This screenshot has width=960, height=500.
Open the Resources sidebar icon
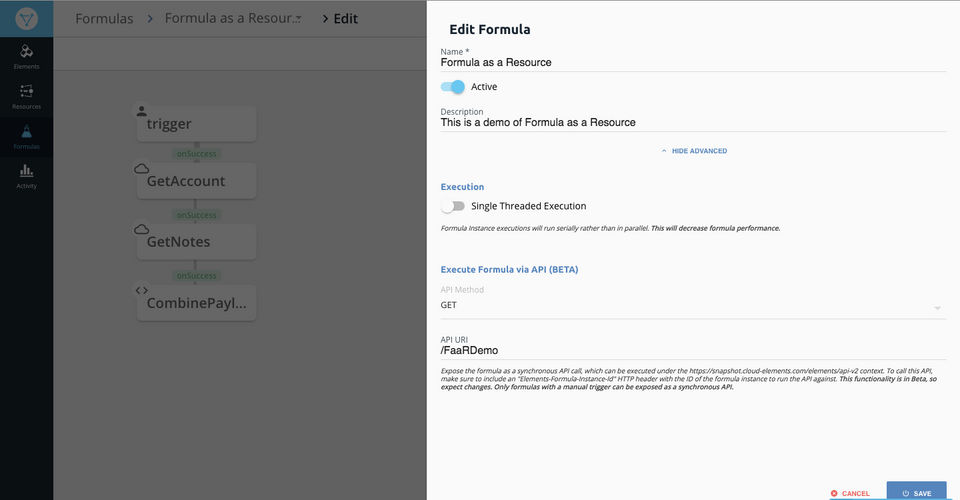click(x=26, y=96)
